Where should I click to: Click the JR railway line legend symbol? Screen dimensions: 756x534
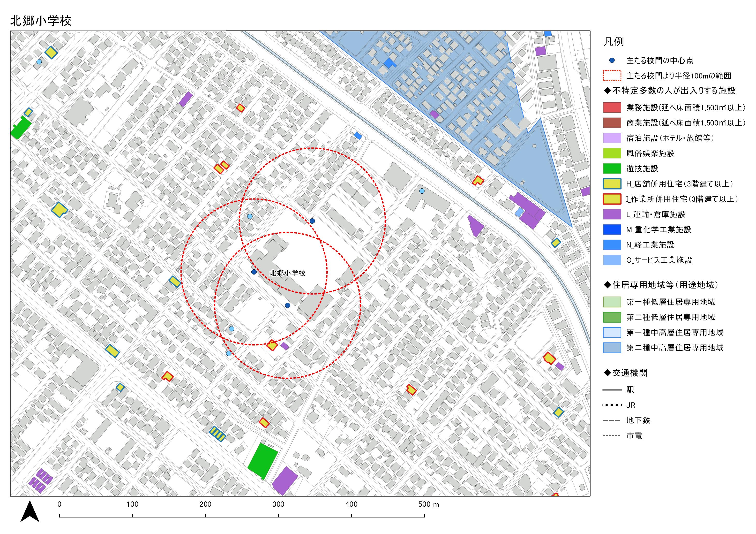[x=612, y=405]
